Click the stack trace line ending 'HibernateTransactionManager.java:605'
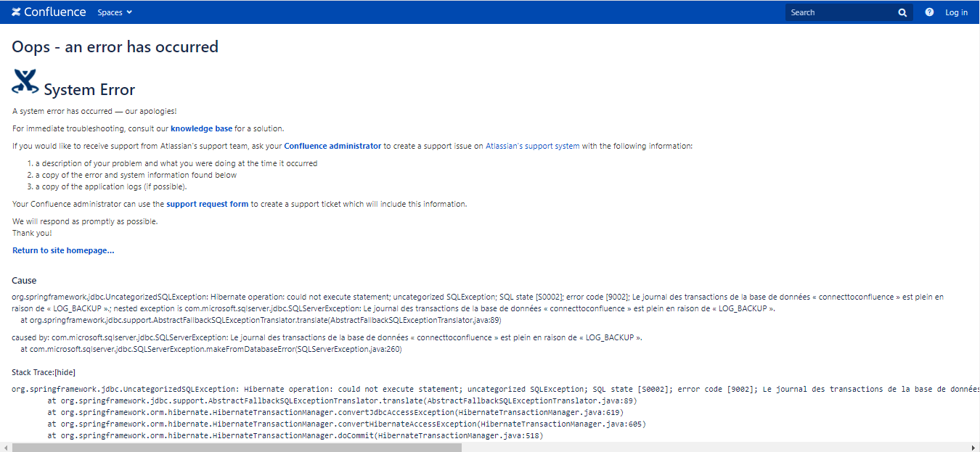 coord(346,424)
